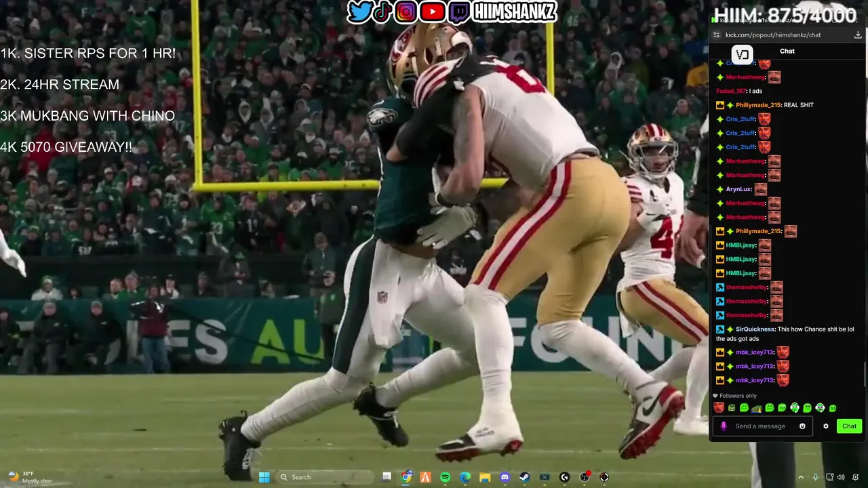Click the YouTube logo in stream overlay

[432, 12]
